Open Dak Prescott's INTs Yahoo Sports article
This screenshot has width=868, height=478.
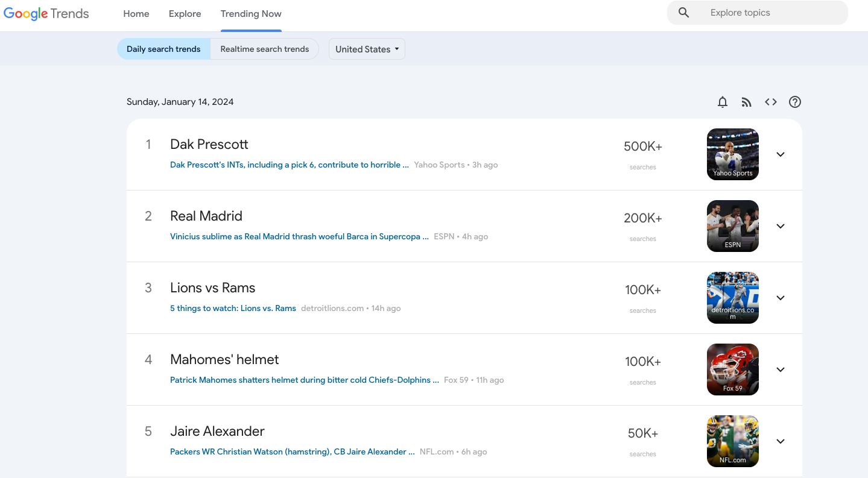290,165
